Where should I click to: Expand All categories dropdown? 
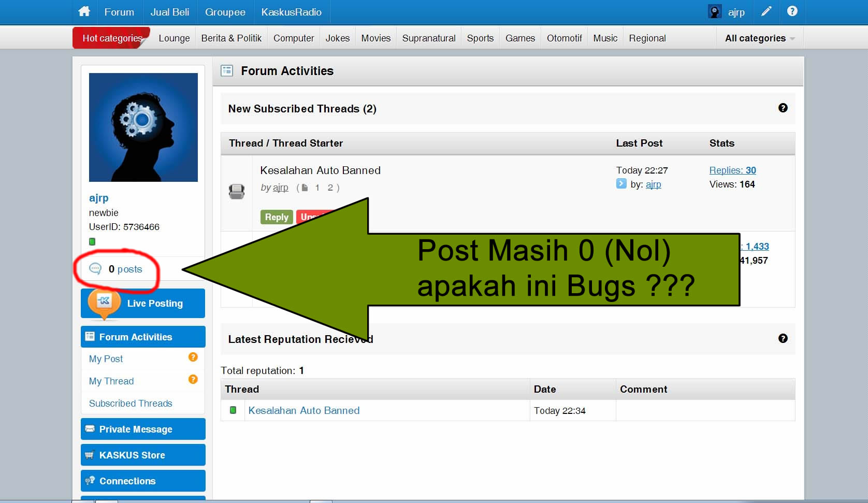(760, 38)
